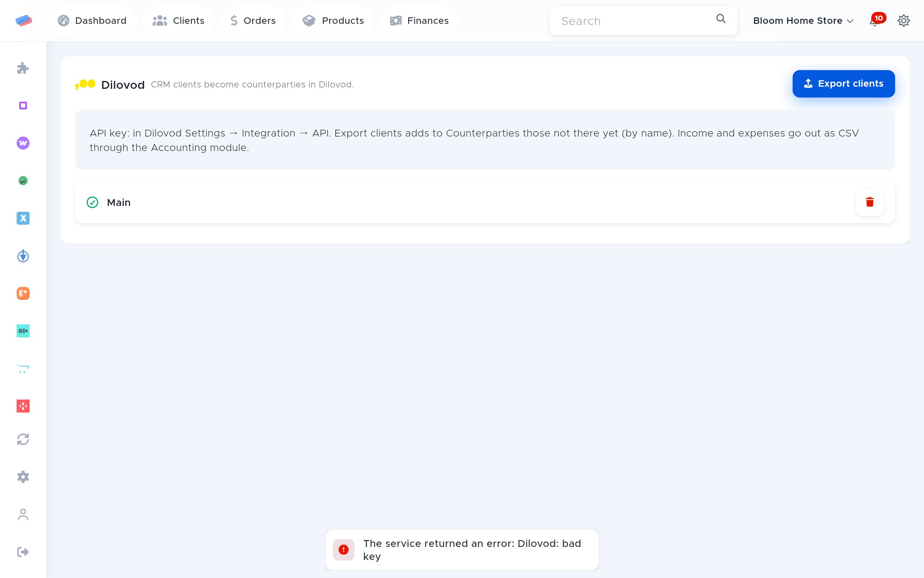Open the Clients menu item
The image size is (924, 578).
point(178,21)
